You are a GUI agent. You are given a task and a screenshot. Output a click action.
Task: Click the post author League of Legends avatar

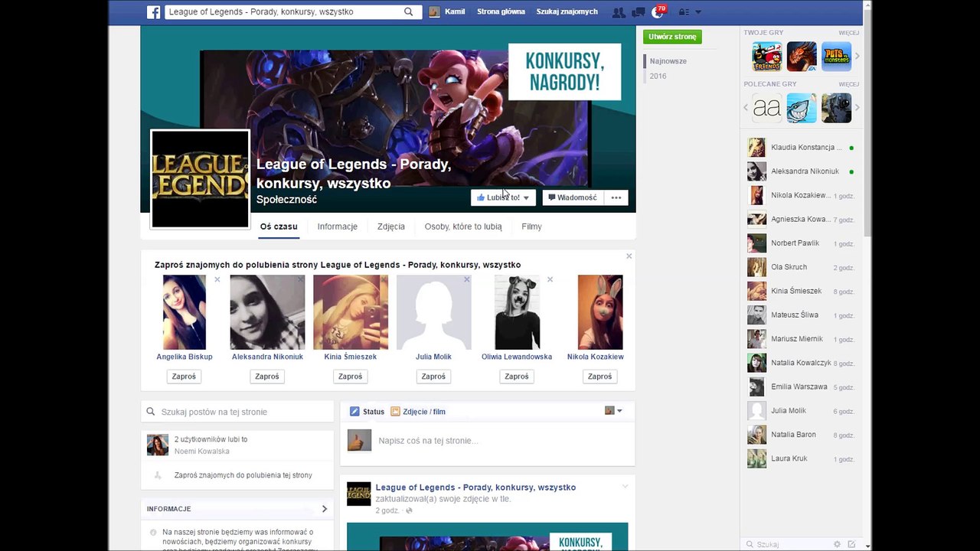point(359,494)
